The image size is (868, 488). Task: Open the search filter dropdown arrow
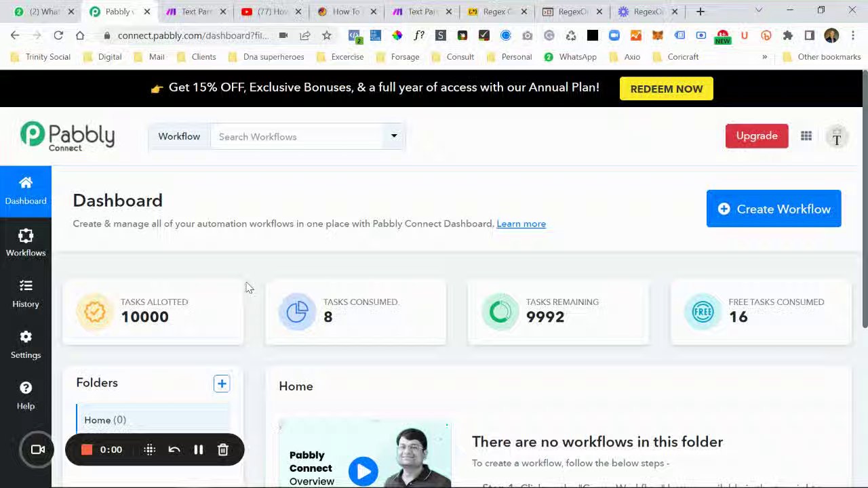click(x=394, y=136)
